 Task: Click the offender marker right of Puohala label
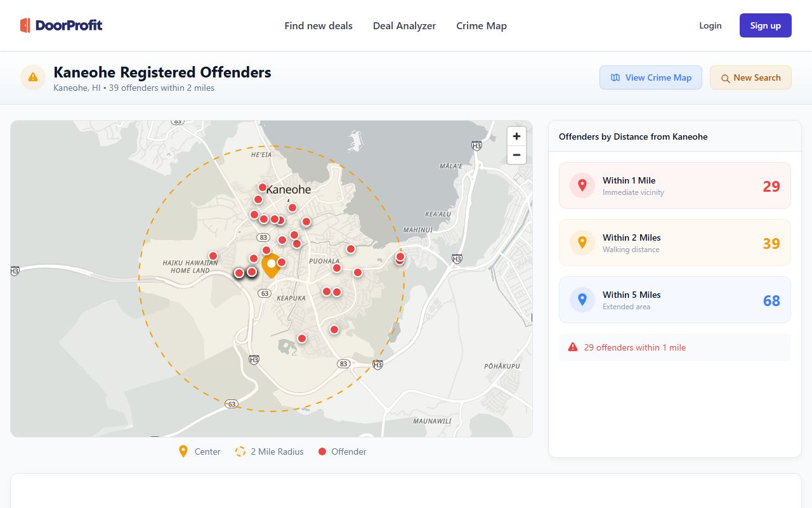point(351,249)
